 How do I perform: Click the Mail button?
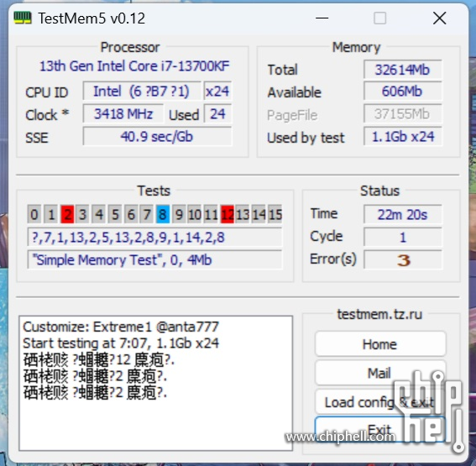[x=380, y=373]
